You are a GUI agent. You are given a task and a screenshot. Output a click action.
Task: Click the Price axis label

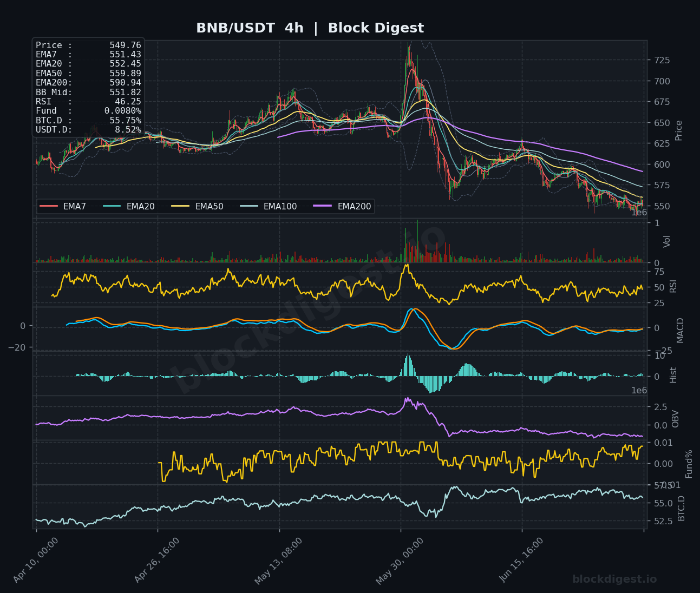tap(679, 130)
